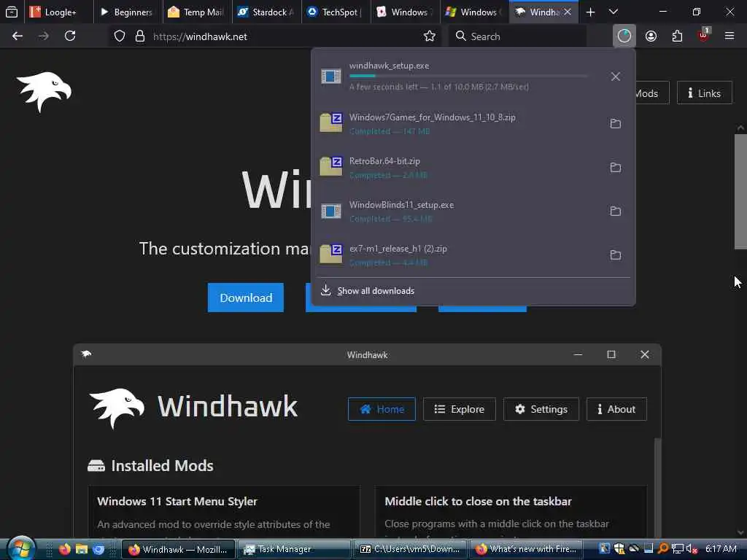
Task: Launch Firefox from quick launch bar
Action: 64,549
